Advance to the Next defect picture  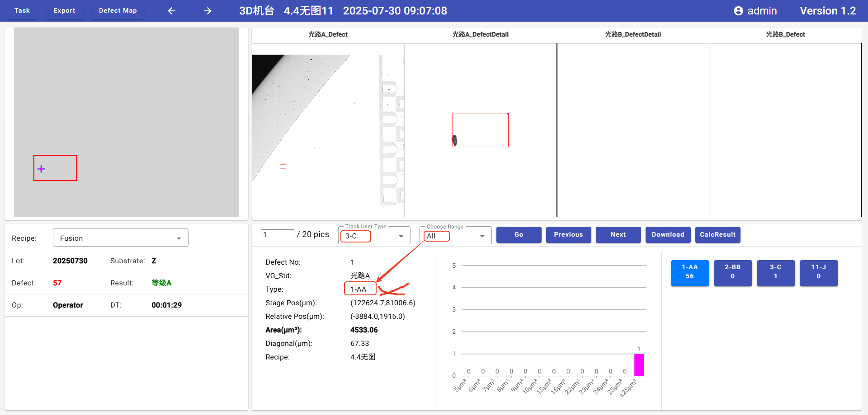pos(618,235)
